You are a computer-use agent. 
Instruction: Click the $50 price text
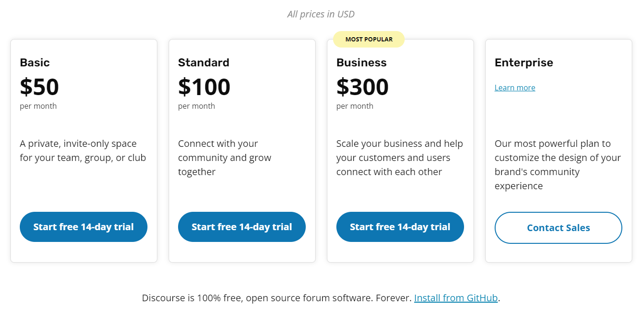coord(40,87)
